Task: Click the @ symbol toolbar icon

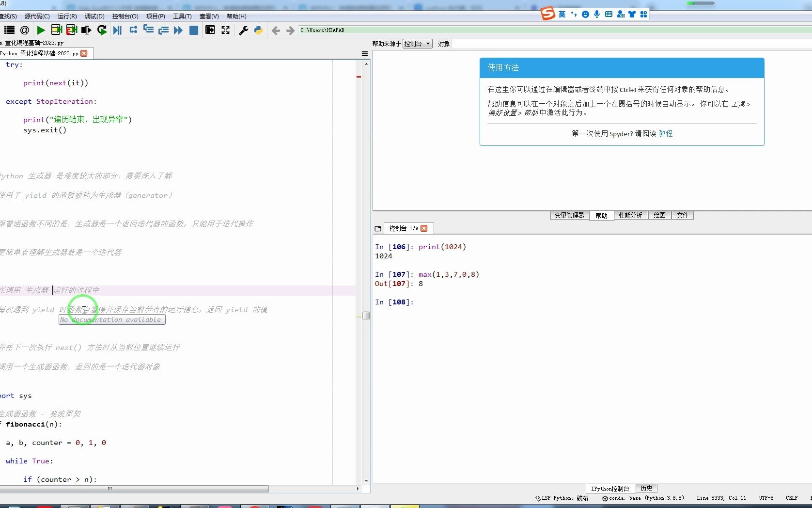Action: [x=25, y=30]
